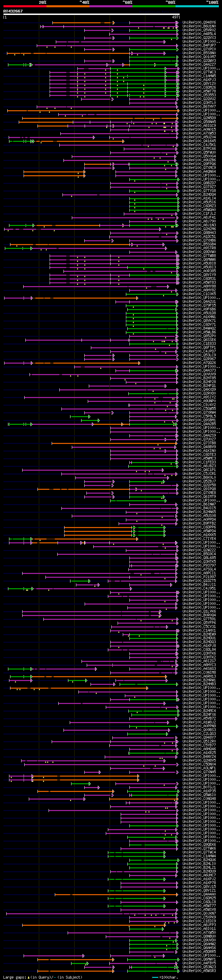Image resolution: width=222 pixels, height=980 pixels.
Task: Open hit UniRef100_Q948Y6
Action: coord(199,23)
